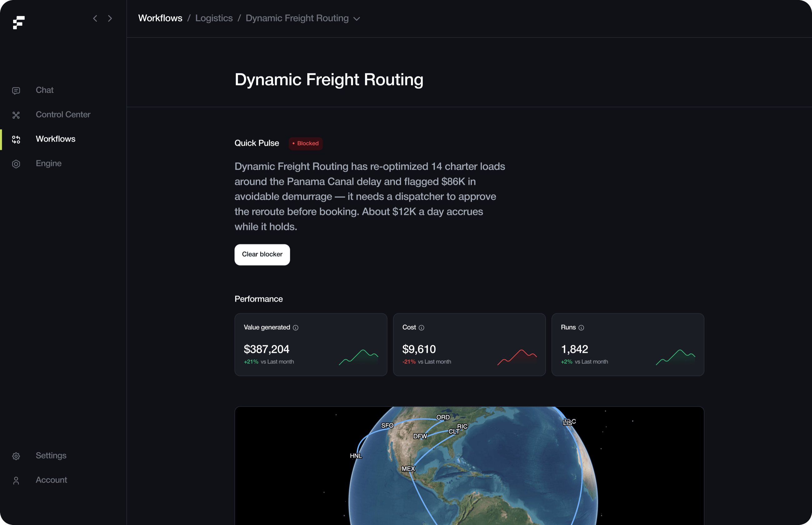Select the DFW label on globe
Viewport: 812px width, 525px height.
point(420,436)
